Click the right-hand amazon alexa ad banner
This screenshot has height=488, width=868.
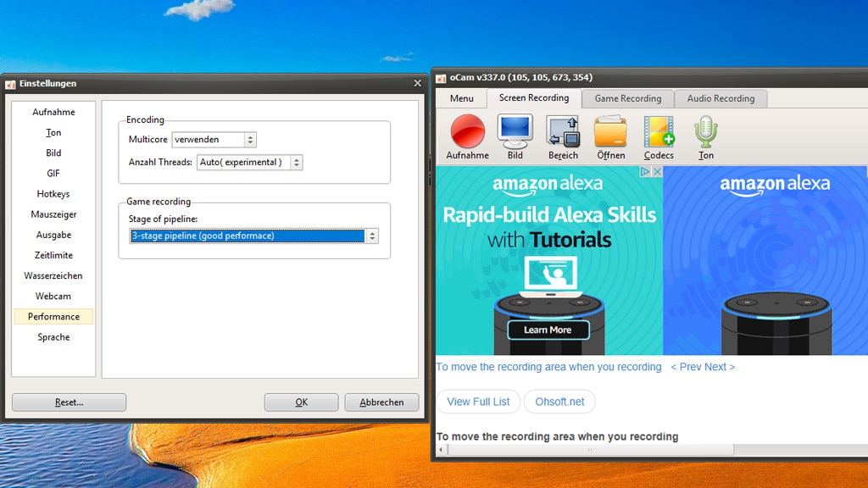tap(765, 261)
